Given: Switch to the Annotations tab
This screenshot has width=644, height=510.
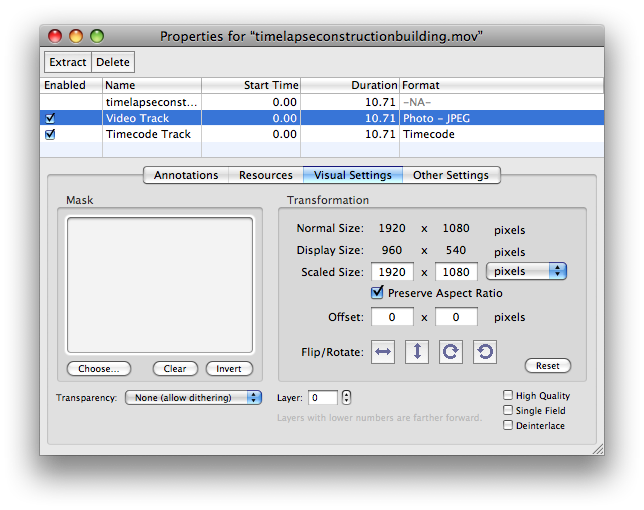Looking at the screenshot, I should click(x=186, y=175).
